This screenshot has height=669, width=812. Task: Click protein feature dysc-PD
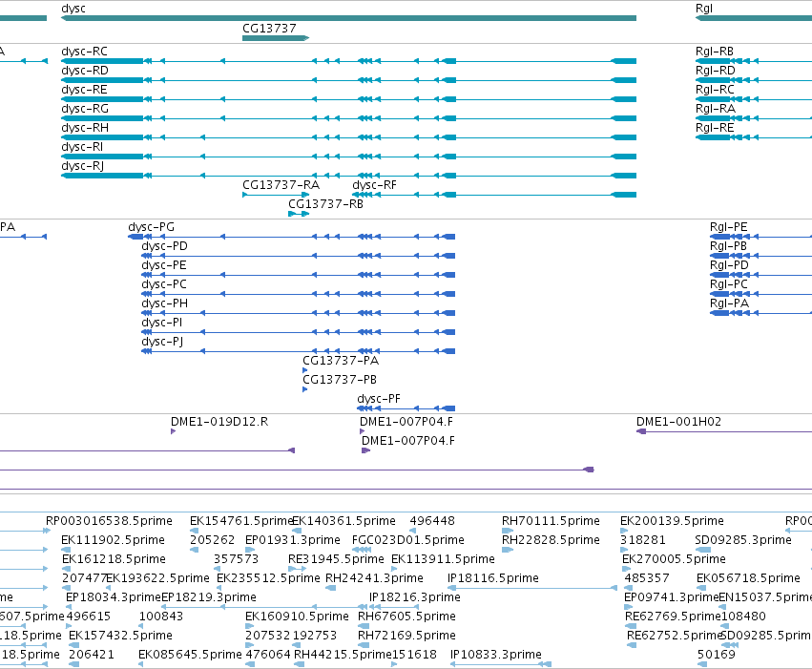click(x=299, y=256)
